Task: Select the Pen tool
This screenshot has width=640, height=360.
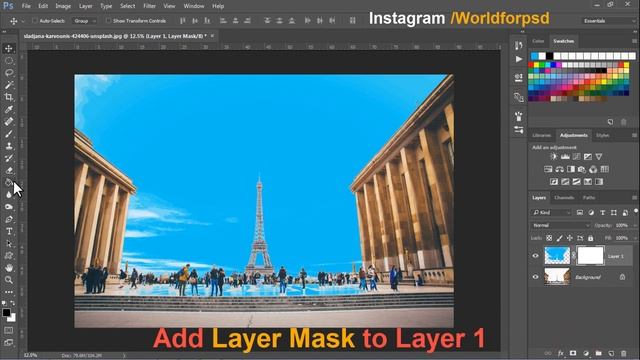Action: [x=9, y=219]
